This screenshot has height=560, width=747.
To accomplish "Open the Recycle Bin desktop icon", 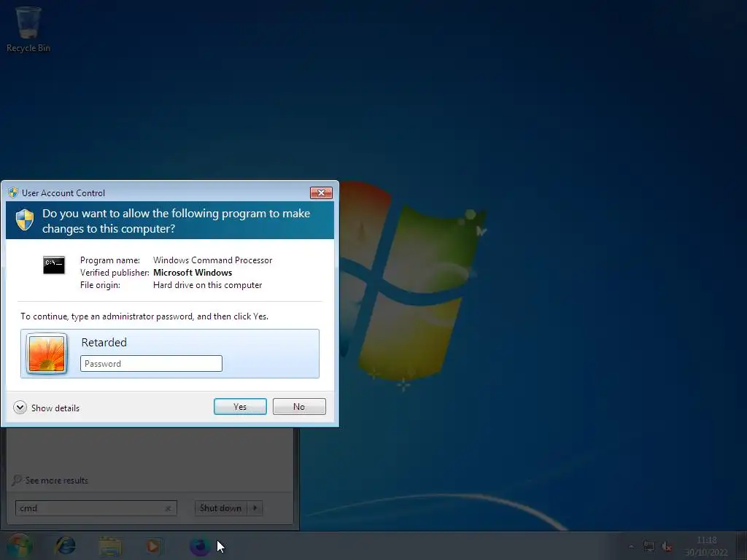I will click(x=28, y=29).
